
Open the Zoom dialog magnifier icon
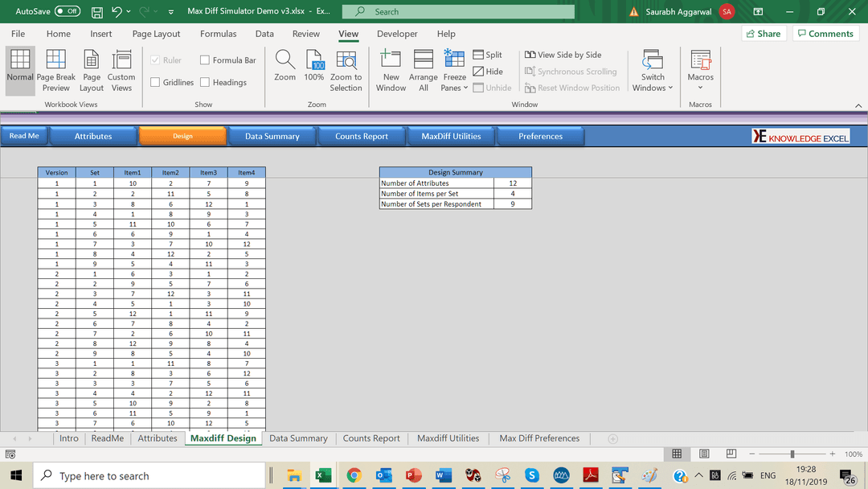(x=285, y=60)
